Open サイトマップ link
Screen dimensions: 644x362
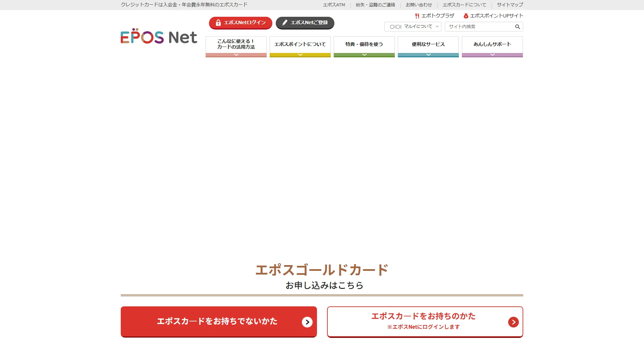pyautogui.click(x=510, y=5)
